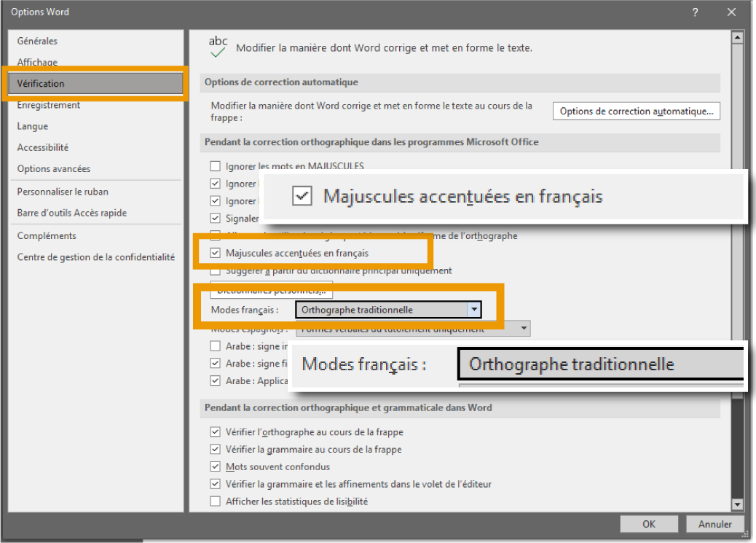756x543 pixels.
Task: Click the scrollbar down arrow
Action: pos(736,504)
